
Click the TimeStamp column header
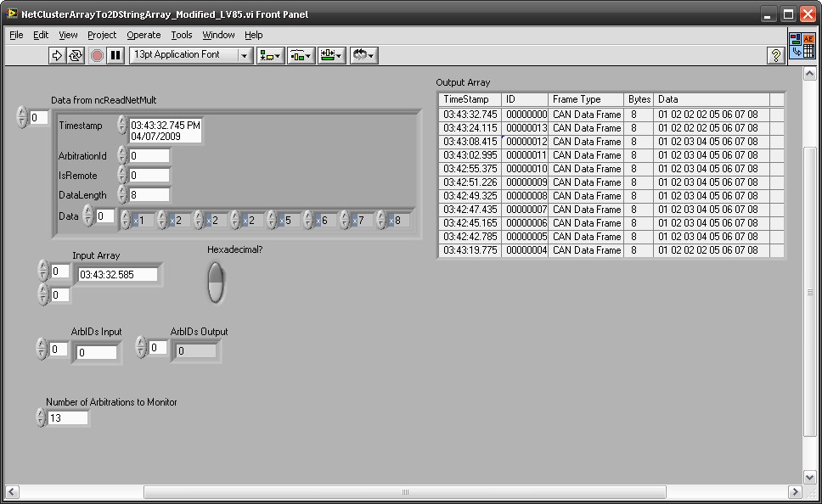[470, 99]
